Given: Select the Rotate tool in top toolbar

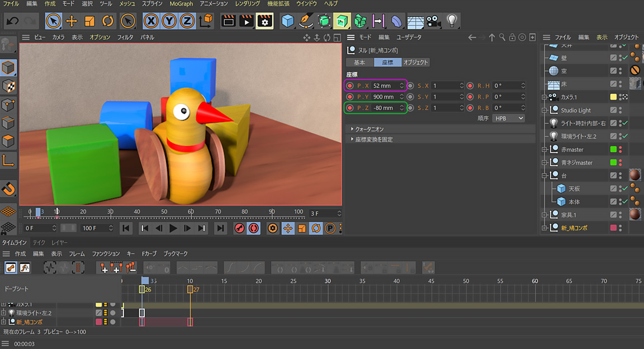Looking at the screenshot, I should (108, 21).
